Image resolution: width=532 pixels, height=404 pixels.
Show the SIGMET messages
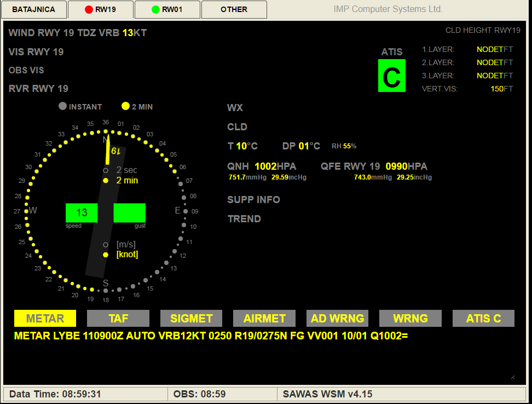click(191, 319)
